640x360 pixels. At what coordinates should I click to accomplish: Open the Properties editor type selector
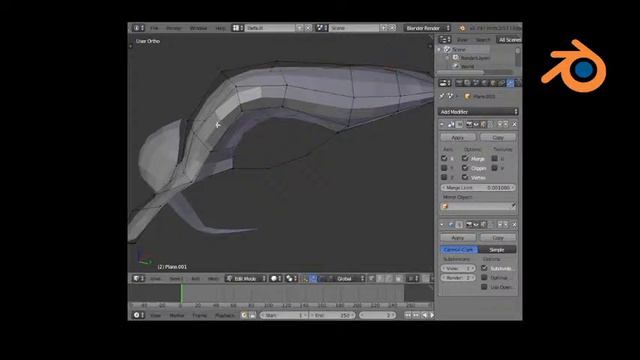[x=445, y=83]
